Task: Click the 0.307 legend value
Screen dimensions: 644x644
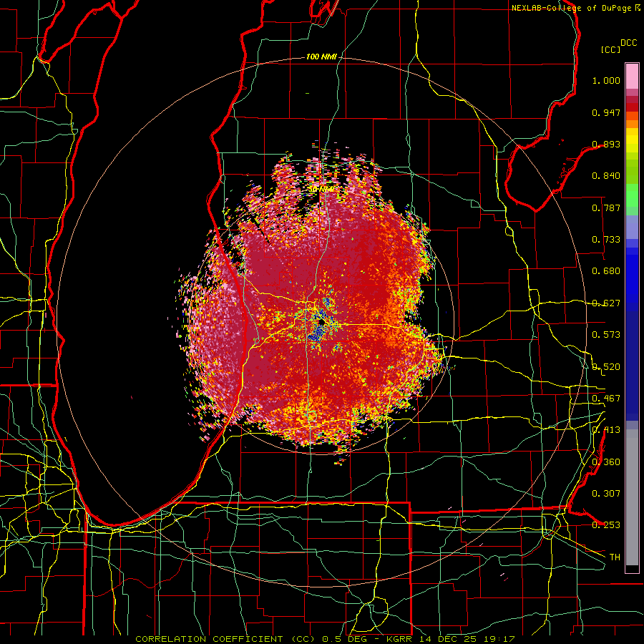Action: point(606,493)
